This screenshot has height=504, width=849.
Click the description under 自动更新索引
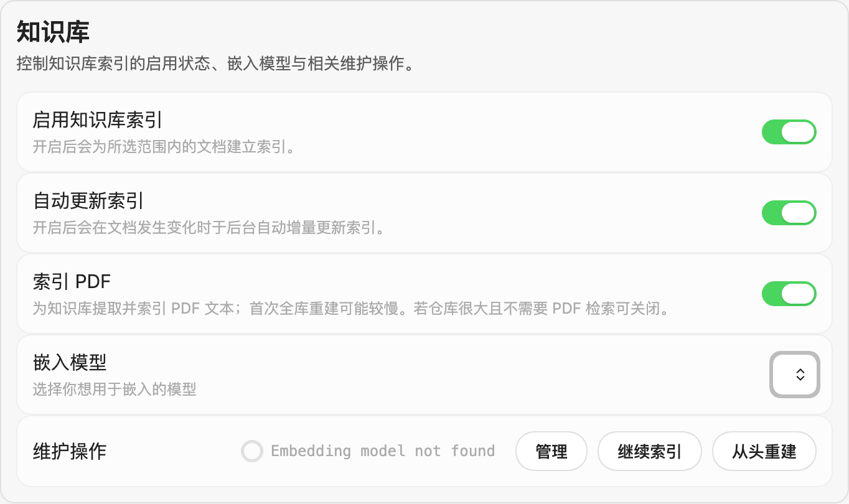[x=209, y=228]
